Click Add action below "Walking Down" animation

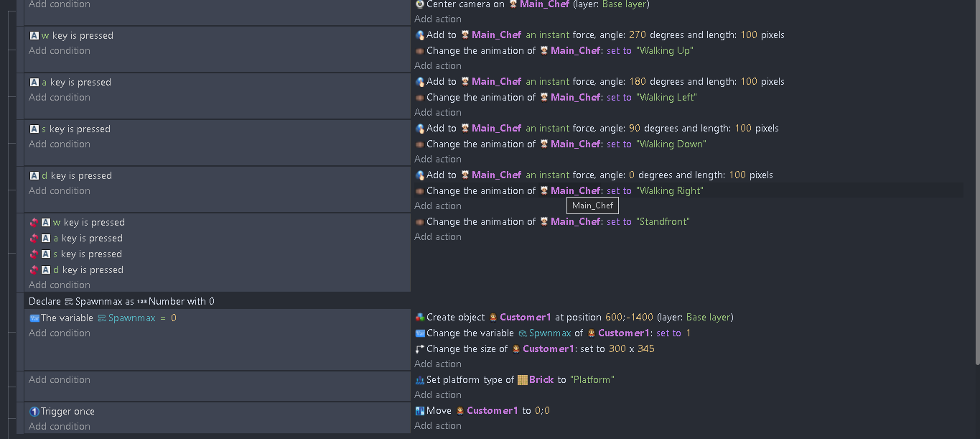click(438, 160)
